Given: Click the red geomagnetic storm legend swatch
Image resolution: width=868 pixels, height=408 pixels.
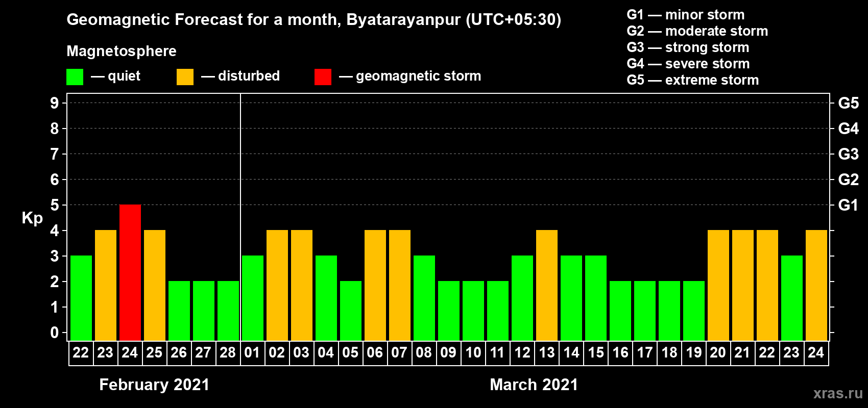Looking at the screenshot, I should (323, 77).
